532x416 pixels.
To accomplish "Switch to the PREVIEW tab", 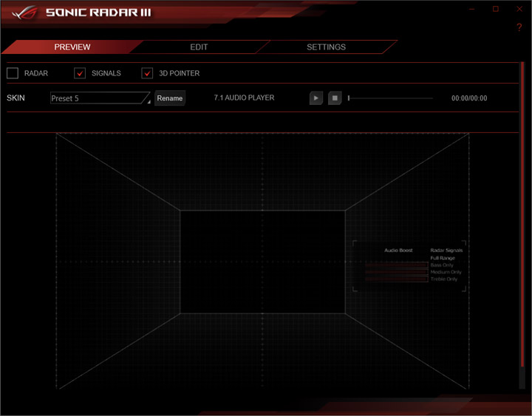I will point(72,47).
